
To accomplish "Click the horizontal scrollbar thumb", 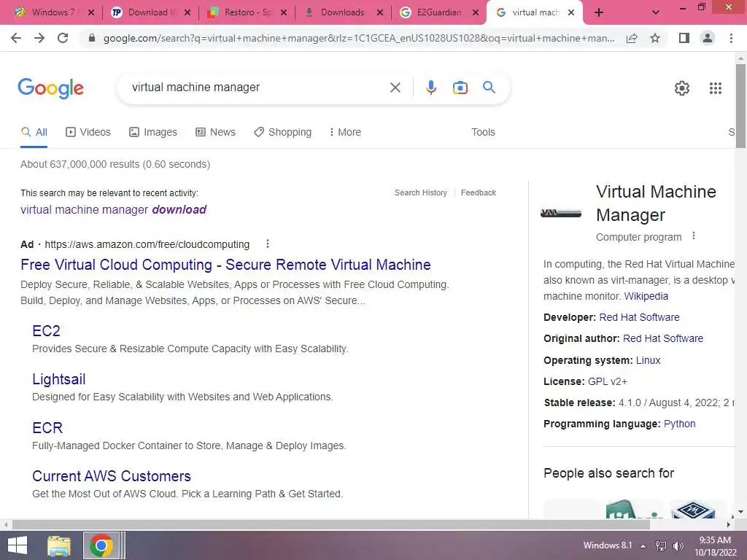I will click(x=330, y=524).
